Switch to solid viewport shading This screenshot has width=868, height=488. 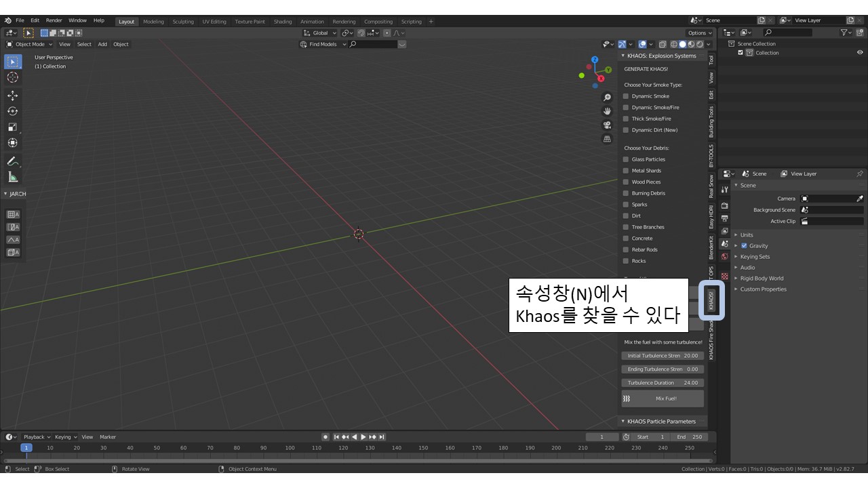pos(683,44)
